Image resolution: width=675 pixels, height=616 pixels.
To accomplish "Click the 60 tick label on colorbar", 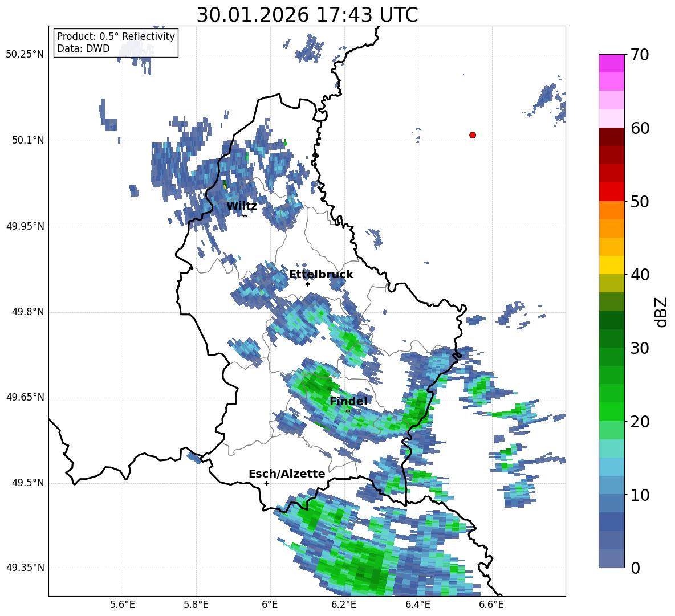I will (x=640, y=128).
